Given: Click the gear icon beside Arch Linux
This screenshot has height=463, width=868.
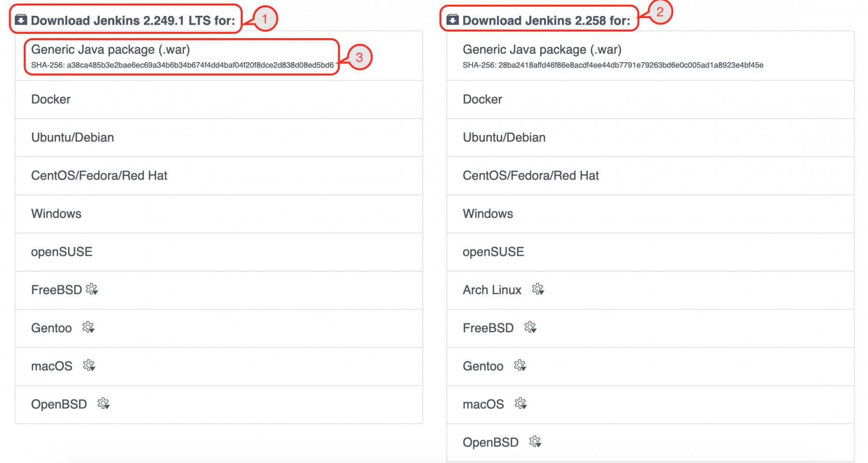Looking at the screenshot, I should coord(538,289).
